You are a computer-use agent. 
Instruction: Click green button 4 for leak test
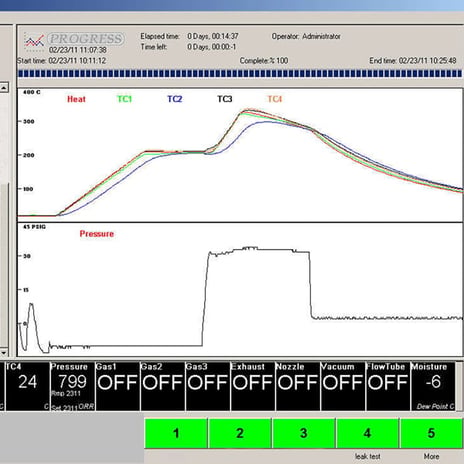pyautogui.click(x=367, y=433)
